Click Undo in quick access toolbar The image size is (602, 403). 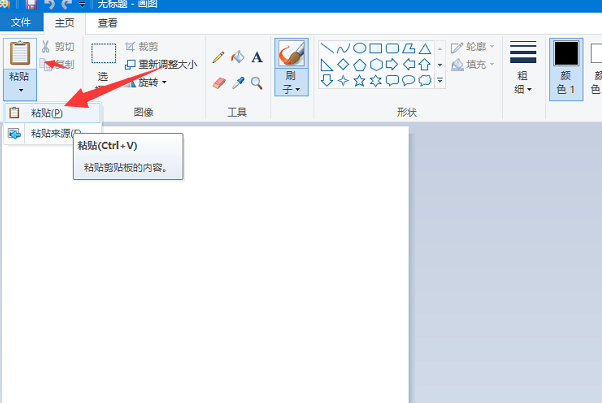49,4
